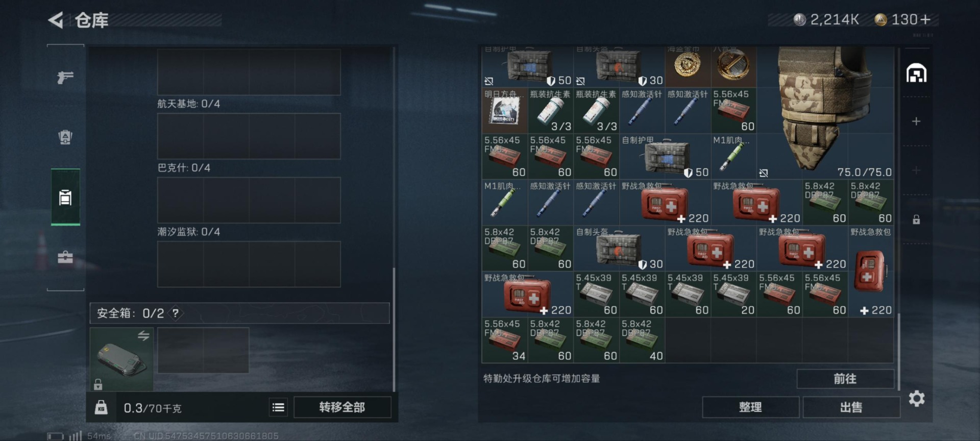Click the 安全箱 question mark help icon
The width and height of the screenshot is (980, 441).
coord(176,313)
